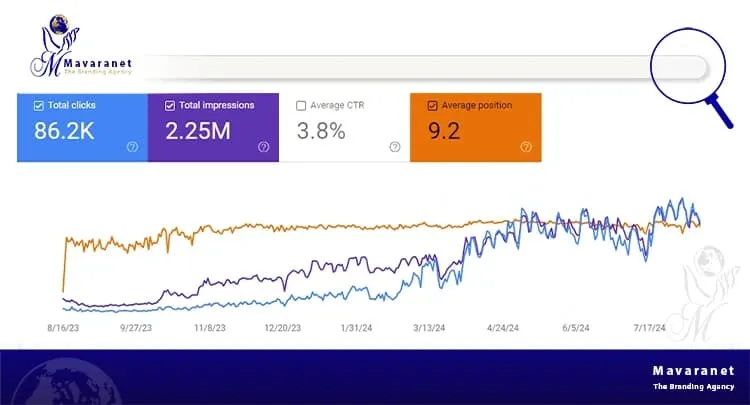Open the help icon on Average CTR card

[x=394, y=147]
